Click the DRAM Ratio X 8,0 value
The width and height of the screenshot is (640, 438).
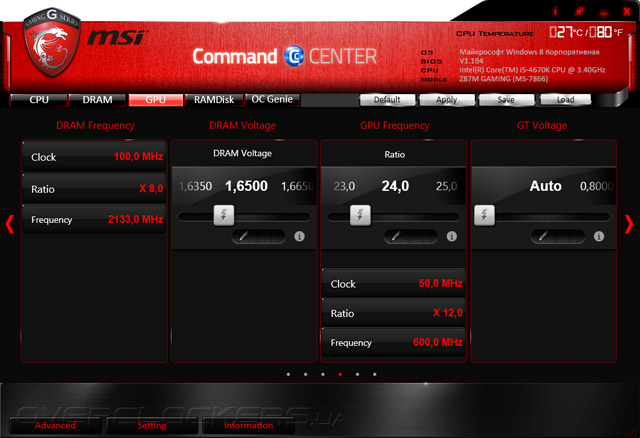click(151, 189)
